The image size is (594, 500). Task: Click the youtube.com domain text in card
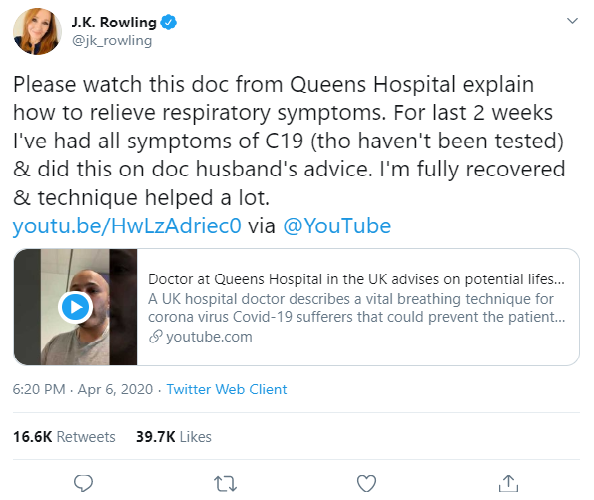209,337
